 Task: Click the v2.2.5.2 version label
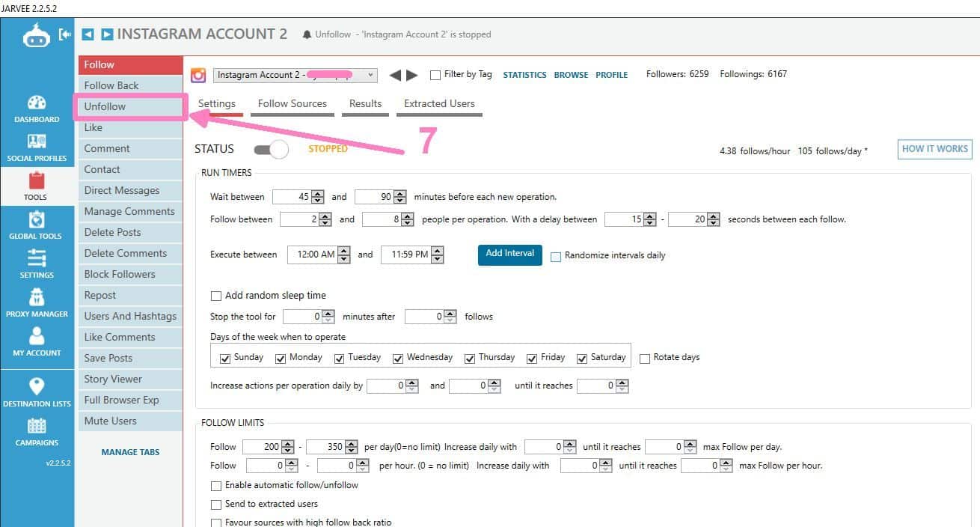tap(58, 463)
